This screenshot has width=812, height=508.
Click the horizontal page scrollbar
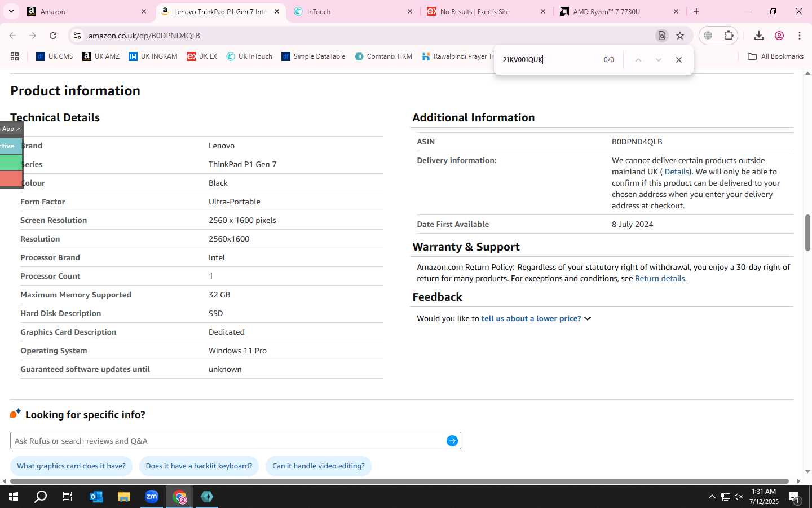[x=400, y=481]
